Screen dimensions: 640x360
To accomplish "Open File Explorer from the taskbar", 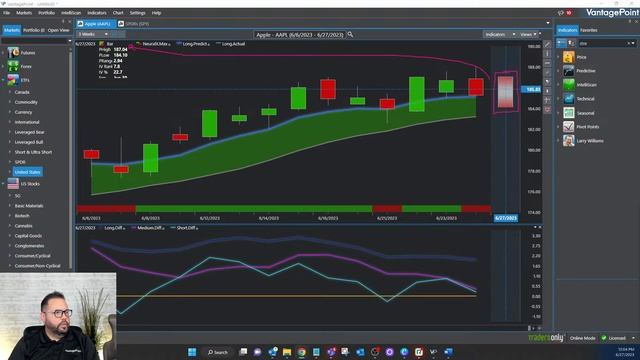I will 287,352.
